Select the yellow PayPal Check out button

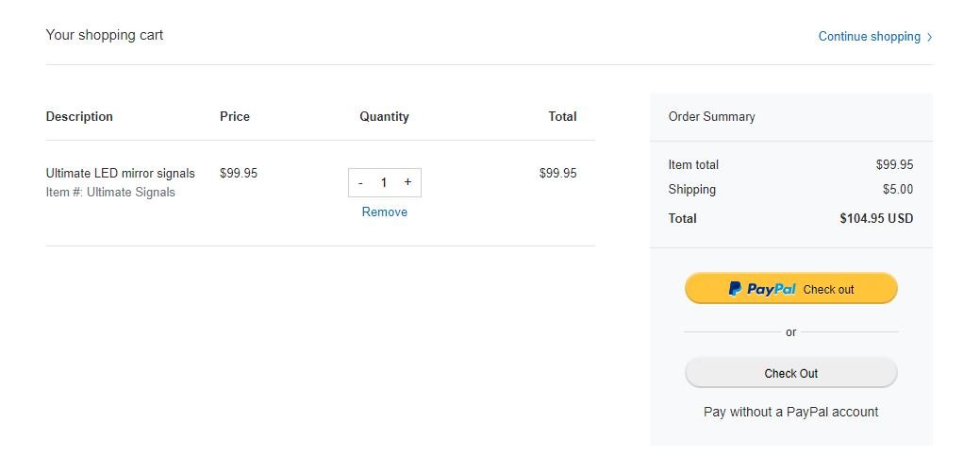pos(791,289)
